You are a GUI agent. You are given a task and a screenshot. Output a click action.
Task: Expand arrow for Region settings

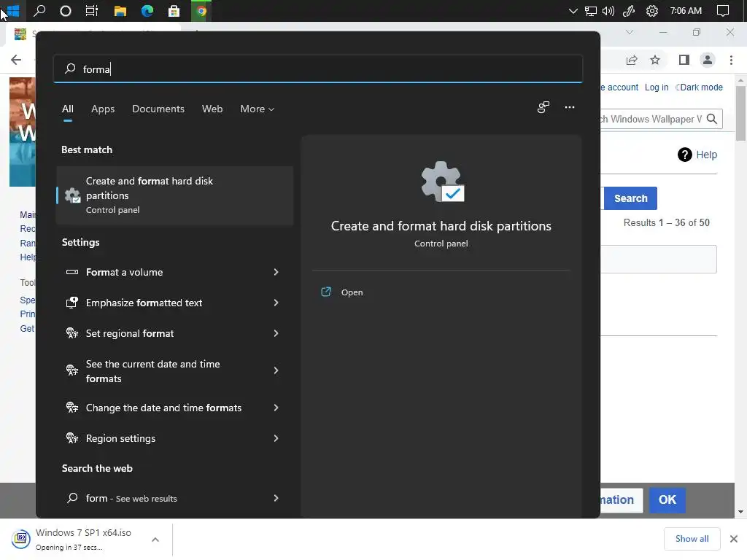pos(276,438)
